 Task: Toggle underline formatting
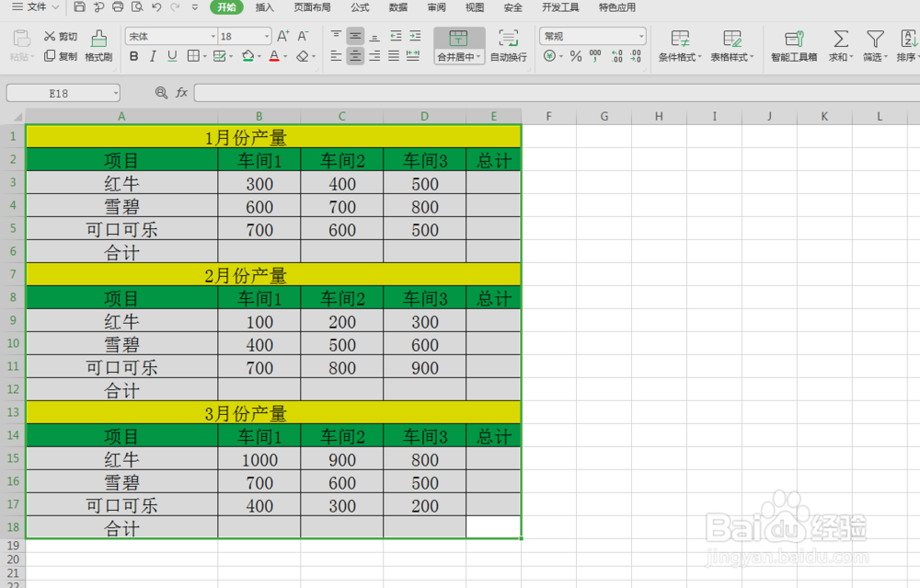(172, 56)
